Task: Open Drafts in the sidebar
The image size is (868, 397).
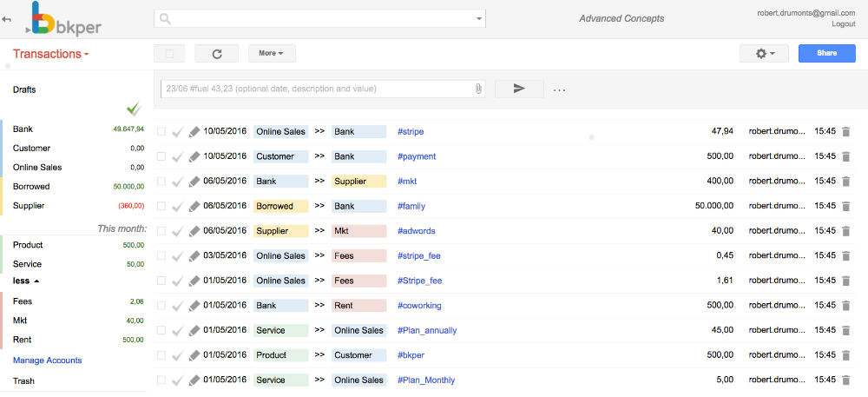Action: (x=24, y=89)
